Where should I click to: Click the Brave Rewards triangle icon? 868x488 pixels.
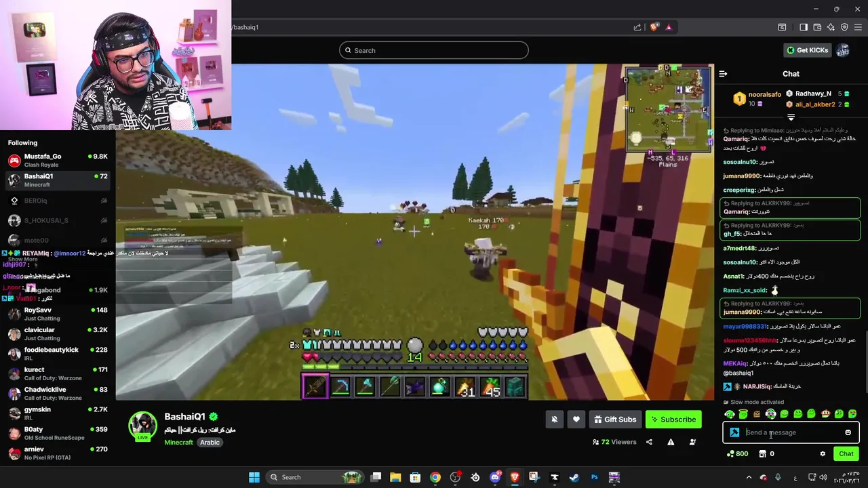pos(669,27)
